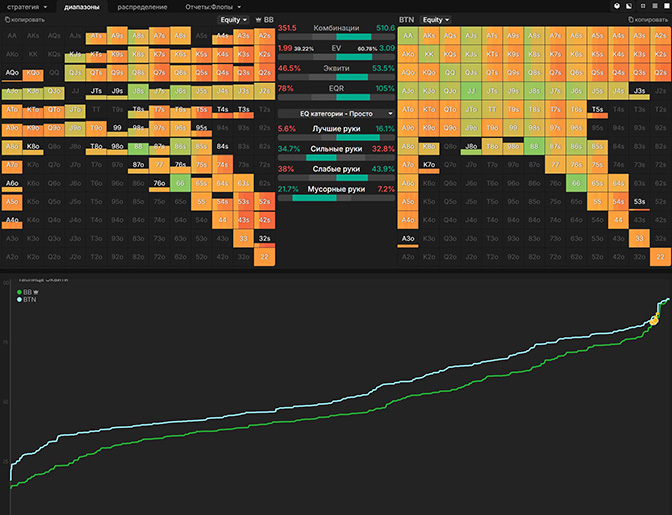This screenshot has height=515, width=672.
Task: Open the Equity dropdown beside BTN
Action: [435, 19]
